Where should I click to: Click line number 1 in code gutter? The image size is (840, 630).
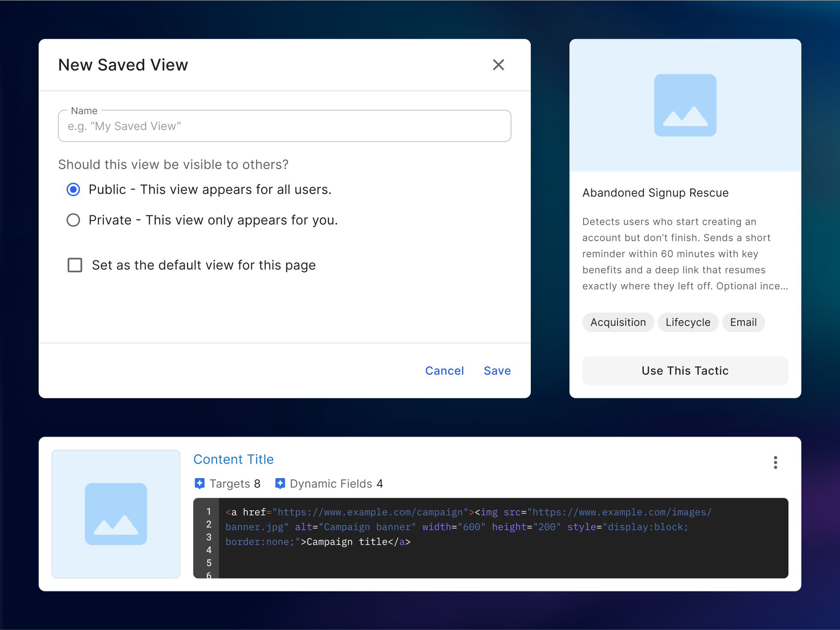click(209, 512)
